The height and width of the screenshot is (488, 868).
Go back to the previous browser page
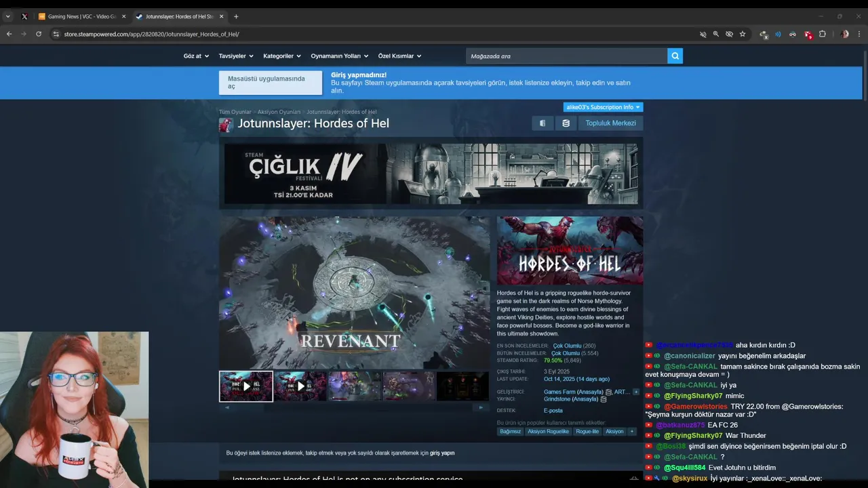tap(9, 34)
